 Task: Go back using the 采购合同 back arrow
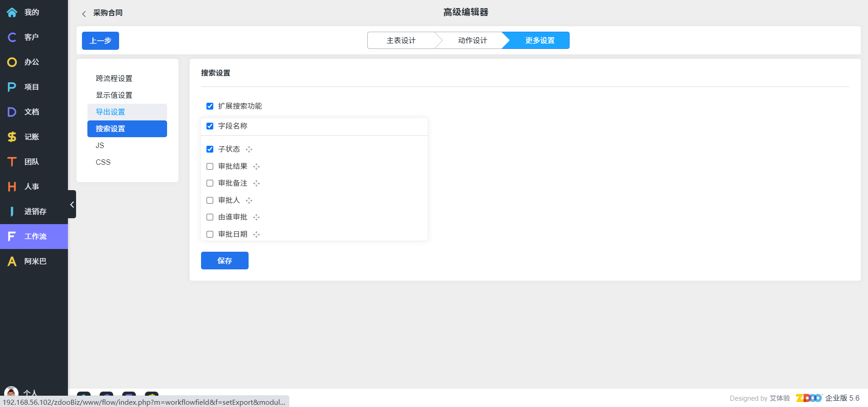point(84,14)
